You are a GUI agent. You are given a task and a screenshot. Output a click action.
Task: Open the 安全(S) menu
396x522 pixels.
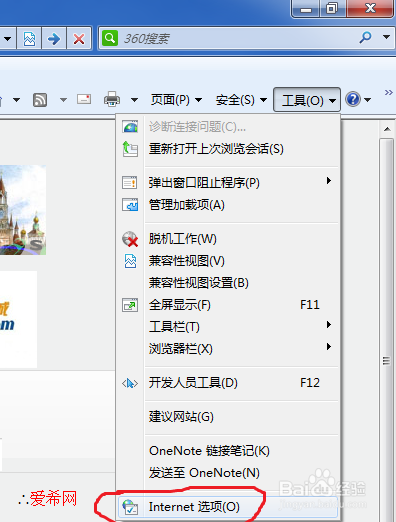point(241,100)
